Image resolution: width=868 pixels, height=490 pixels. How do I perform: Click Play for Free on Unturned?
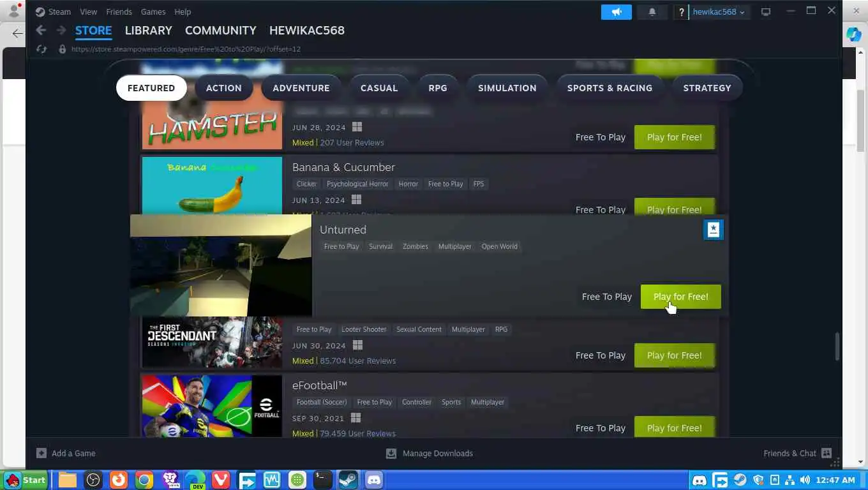[x=681, y=297]
